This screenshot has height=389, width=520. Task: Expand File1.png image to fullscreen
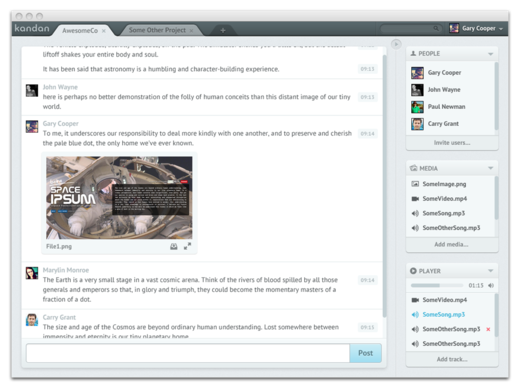(188, 246)
